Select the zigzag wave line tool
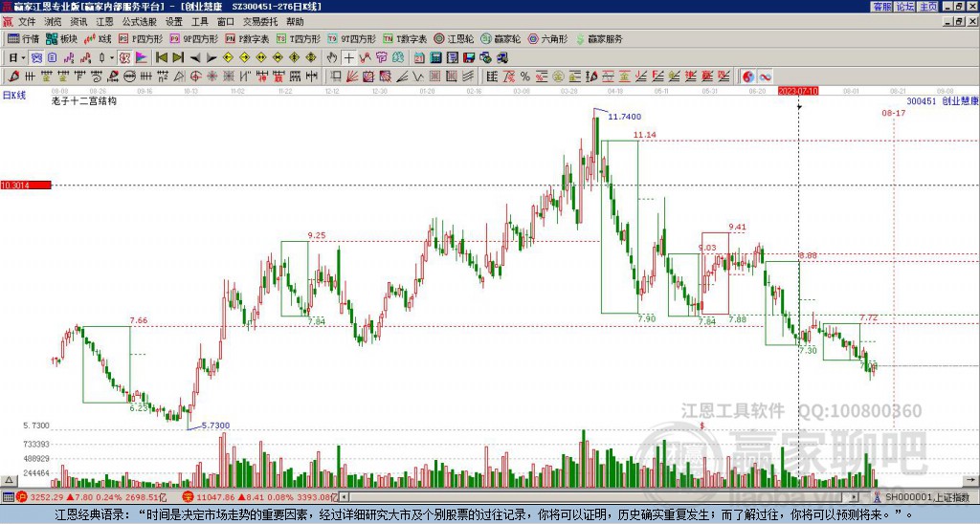This screenshot has height=524, width=980. click(x=418, y=76)
